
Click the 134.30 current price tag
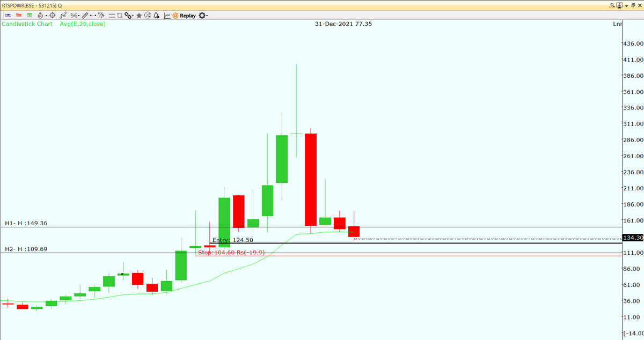(633, 237)
